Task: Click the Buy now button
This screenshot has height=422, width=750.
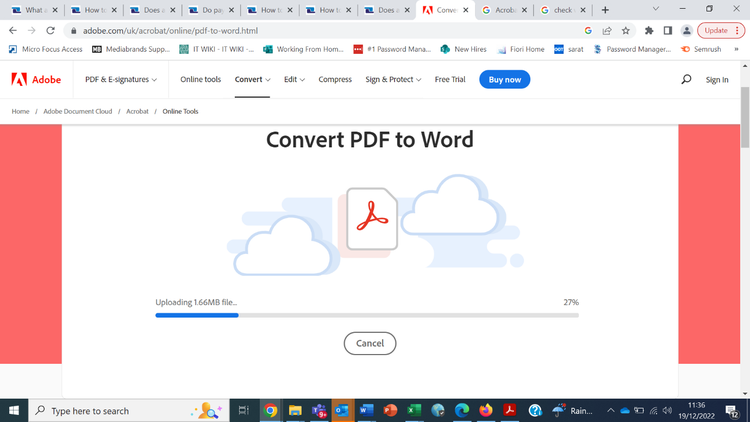Action: (x=505, y=79)
